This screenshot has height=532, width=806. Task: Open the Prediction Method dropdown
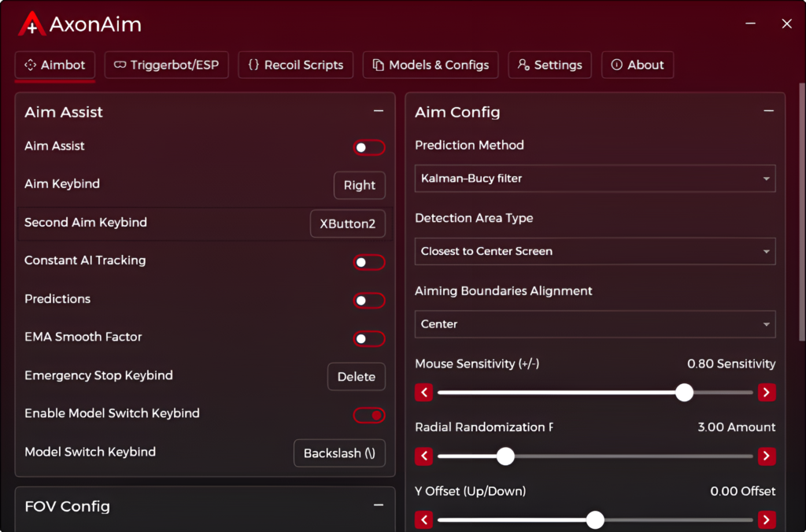coord(595,179)
